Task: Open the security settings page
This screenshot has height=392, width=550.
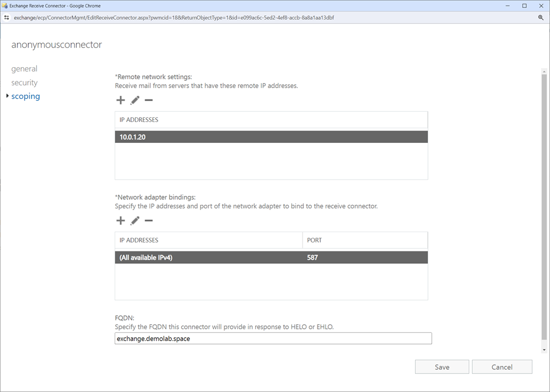Action: click(24, 82)
